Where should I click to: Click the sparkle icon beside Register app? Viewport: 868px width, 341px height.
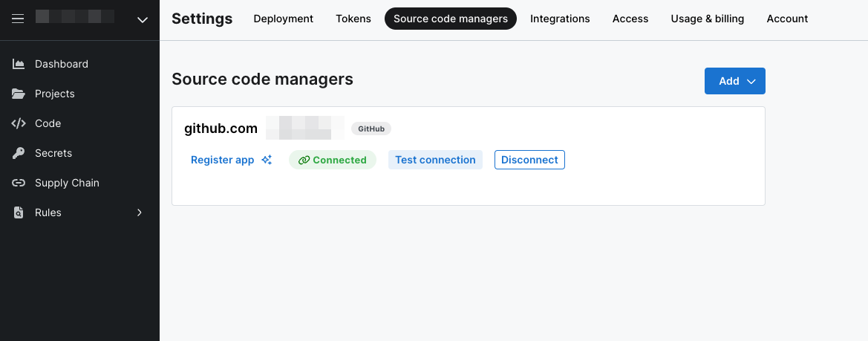(x=267, y=160)
